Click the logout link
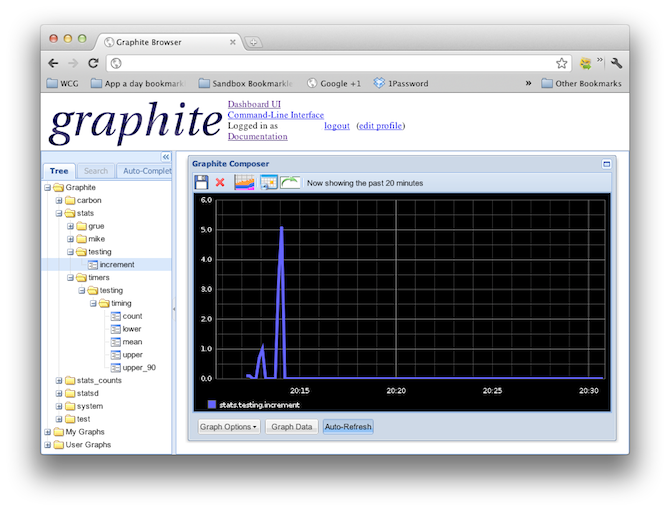The height and width of the screenshot is (511, 670). (x=337, y=126)
